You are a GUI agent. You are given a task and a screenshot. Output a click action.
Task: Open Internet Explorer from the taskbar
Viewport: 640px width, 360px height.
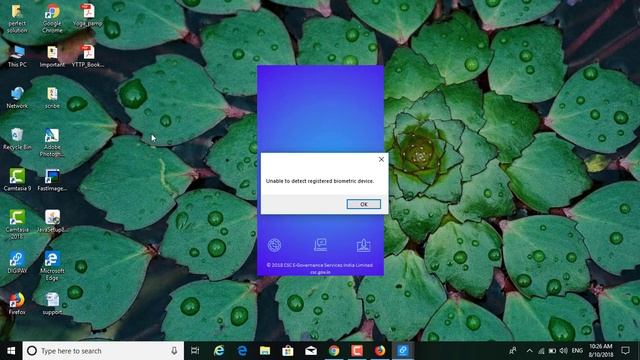pyautogui.click(x=219, y=351)
